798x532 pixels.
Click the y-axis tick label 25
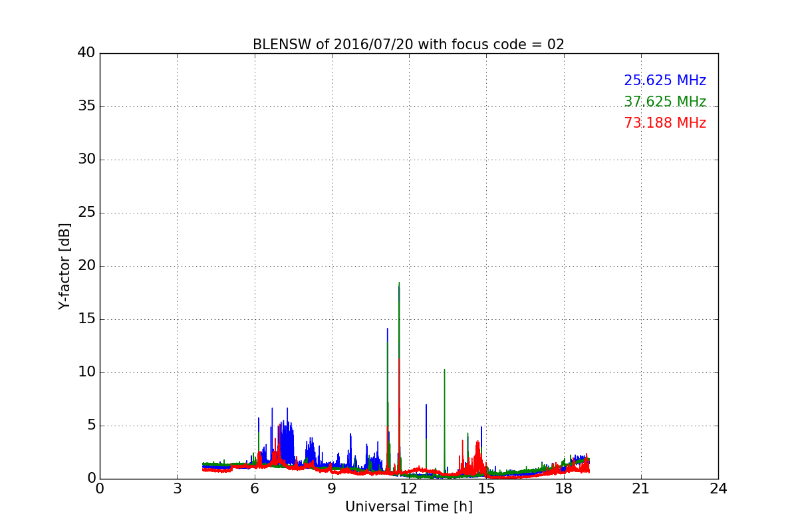tap(86, 213)
